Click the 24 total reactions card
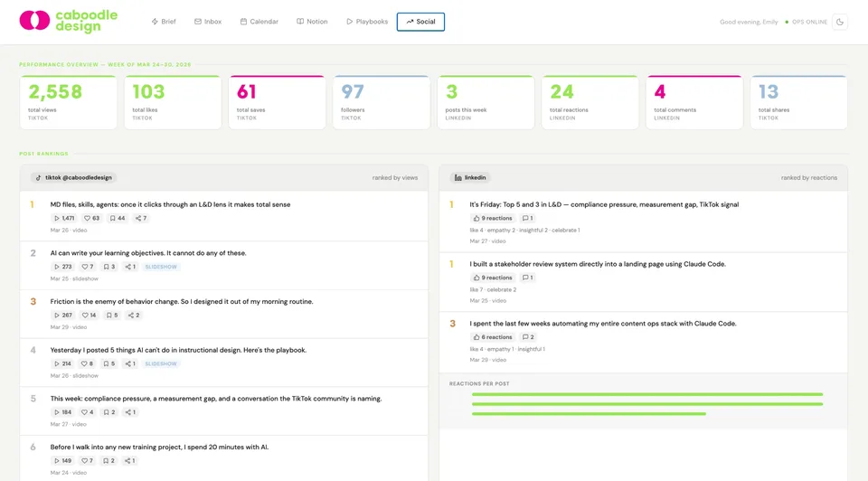This screenshot has height=481, width=868. (590, 102)
